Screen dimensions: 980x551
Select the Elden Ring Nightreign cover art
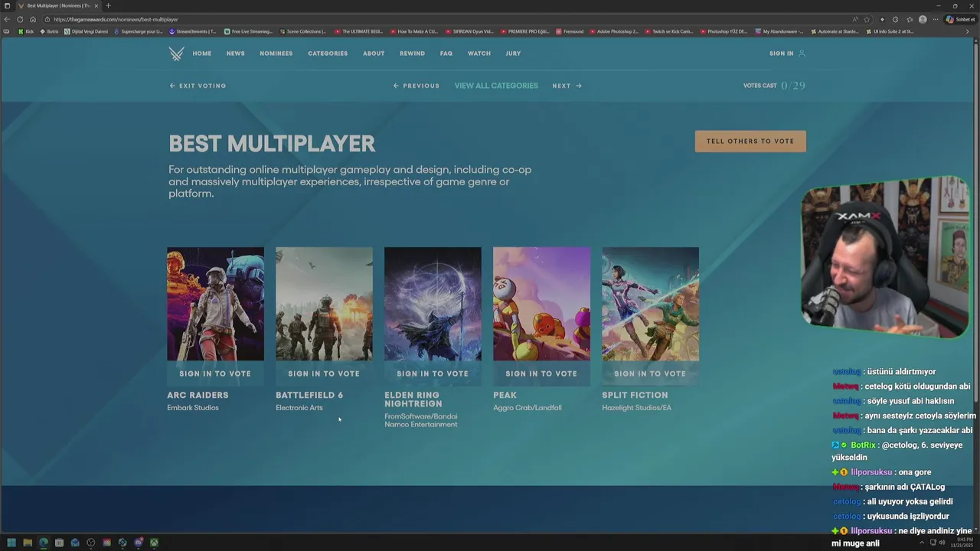point(433,304)
